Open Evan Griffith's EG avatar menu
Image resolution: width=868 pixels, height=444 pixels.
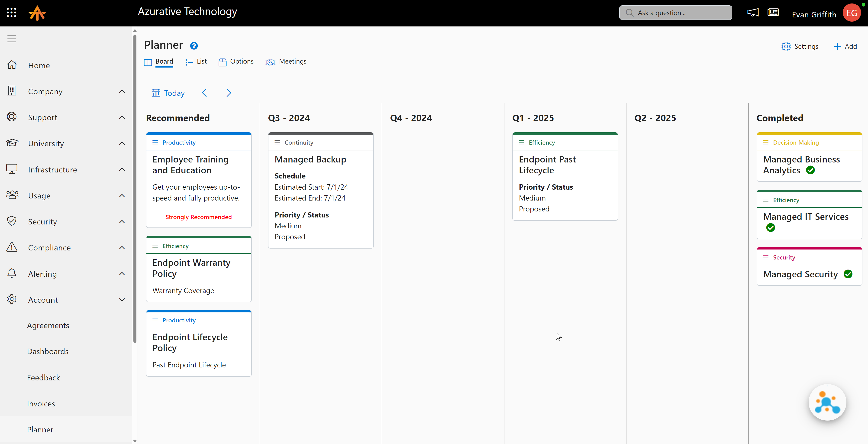852,13
